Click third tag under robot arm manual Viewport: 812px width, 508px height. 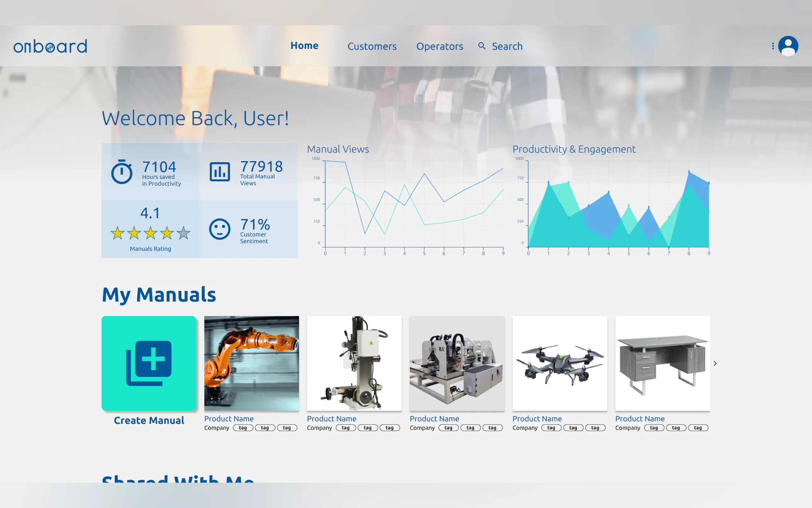(x=287, y=428)
